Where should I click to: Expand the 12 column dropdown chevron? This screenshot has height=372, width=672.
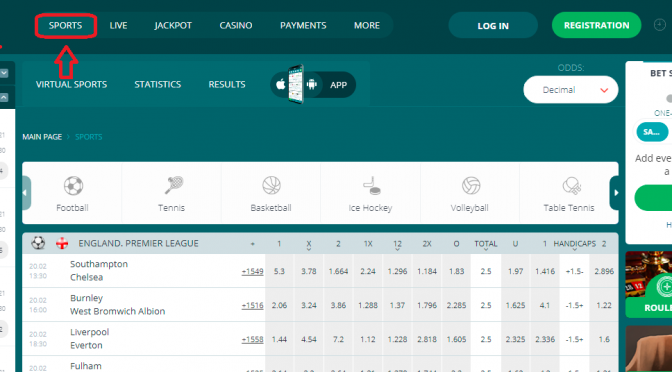coord(397,249)
